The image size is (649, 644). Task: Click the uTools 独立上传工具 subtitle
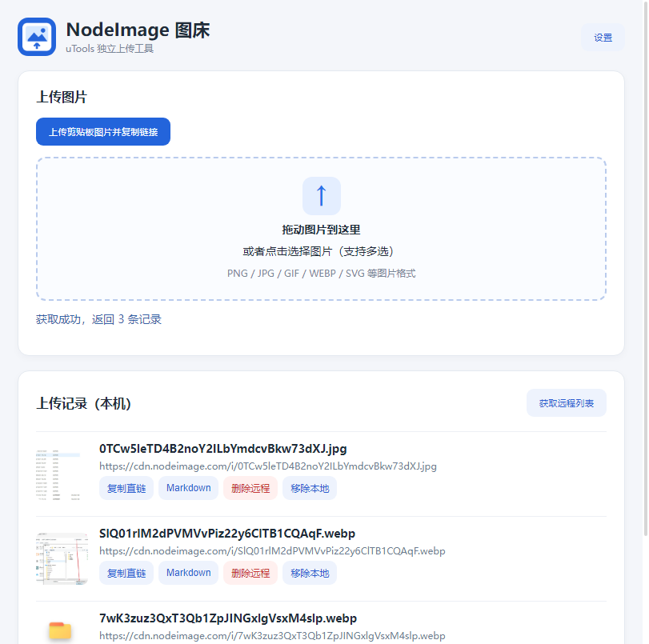pyautogui.click(x=110, y=49)
